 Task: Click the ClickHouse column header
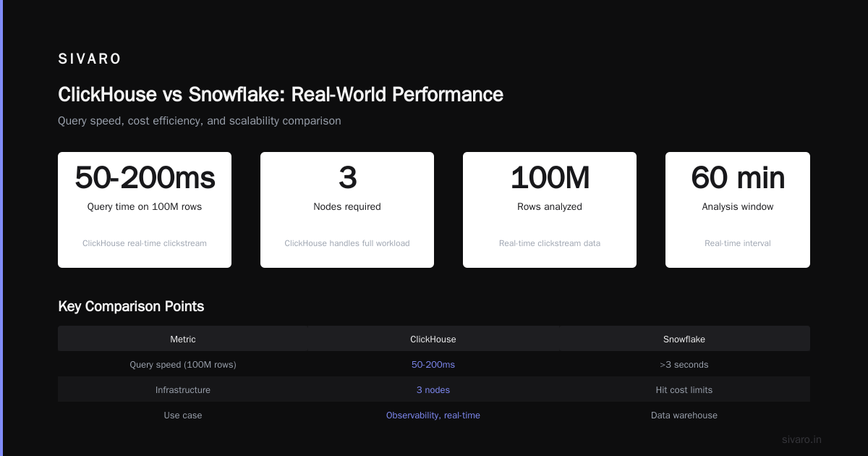click(x=433, y=339)
